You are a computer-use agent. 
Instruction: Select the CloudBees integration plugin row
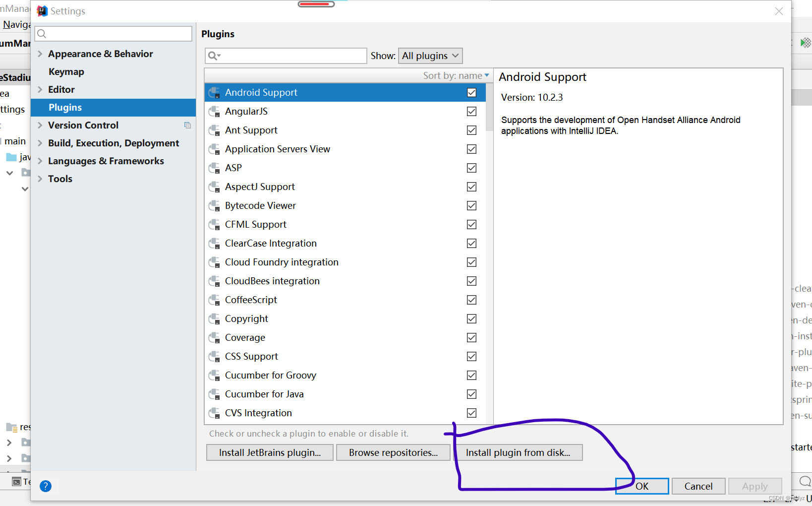pos(345,281)
